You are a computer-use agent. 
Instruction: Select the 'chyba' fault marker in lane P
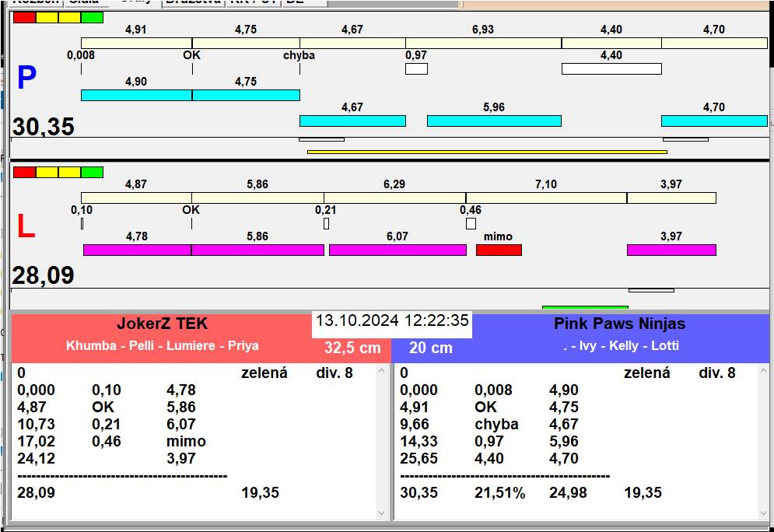coord(299,55)
